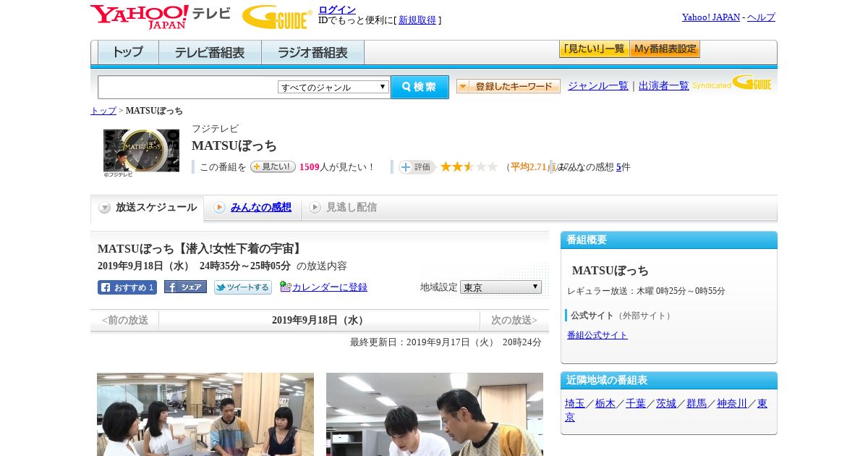The image size is (868, 456).
Task: Open the 番組公式サイト link
Action: coord(597,335)
